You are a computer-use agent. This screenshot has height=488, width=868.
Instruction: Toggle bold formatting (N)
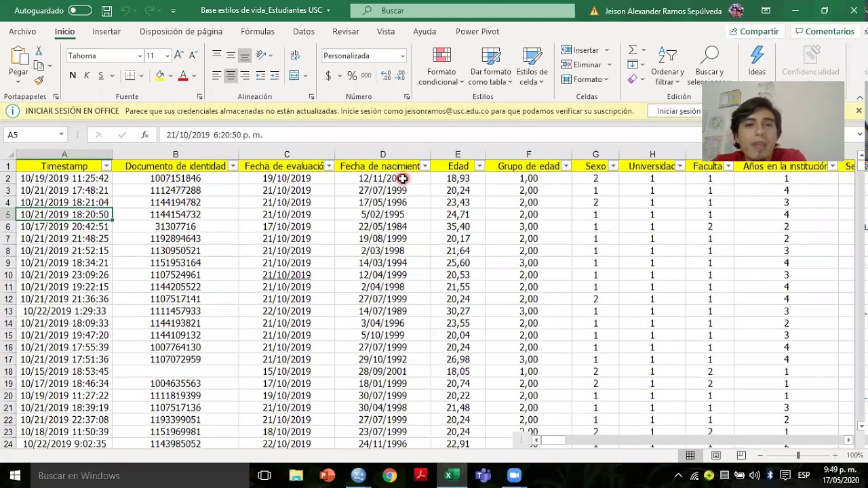(x=73, y=75)
